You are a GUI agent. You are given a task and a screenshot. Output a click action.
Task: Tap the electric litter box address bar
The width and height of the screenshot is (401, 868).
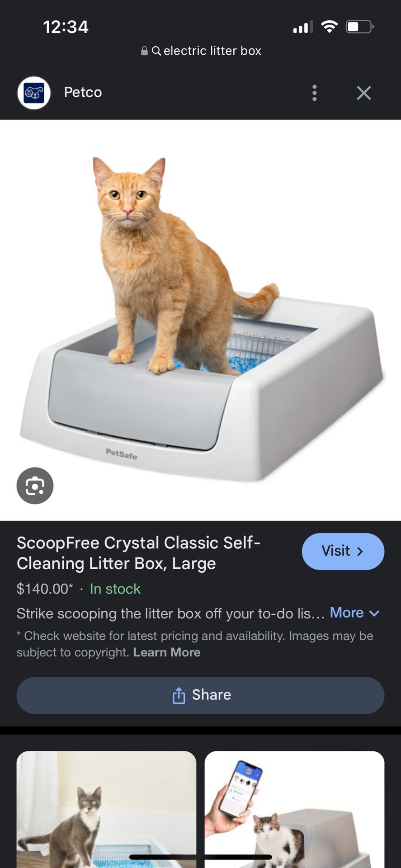click(201, 51)
